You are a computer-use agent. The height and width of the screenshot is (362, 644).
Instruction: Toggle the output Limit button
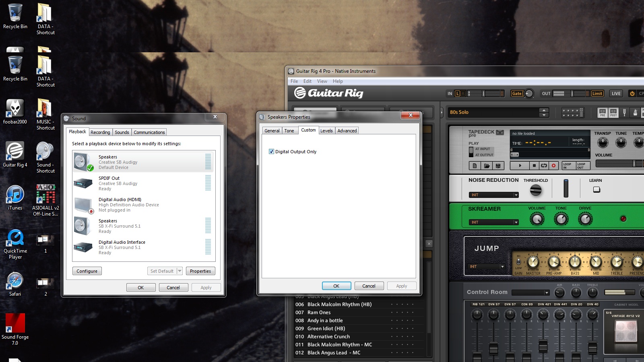tap(597, 93)
